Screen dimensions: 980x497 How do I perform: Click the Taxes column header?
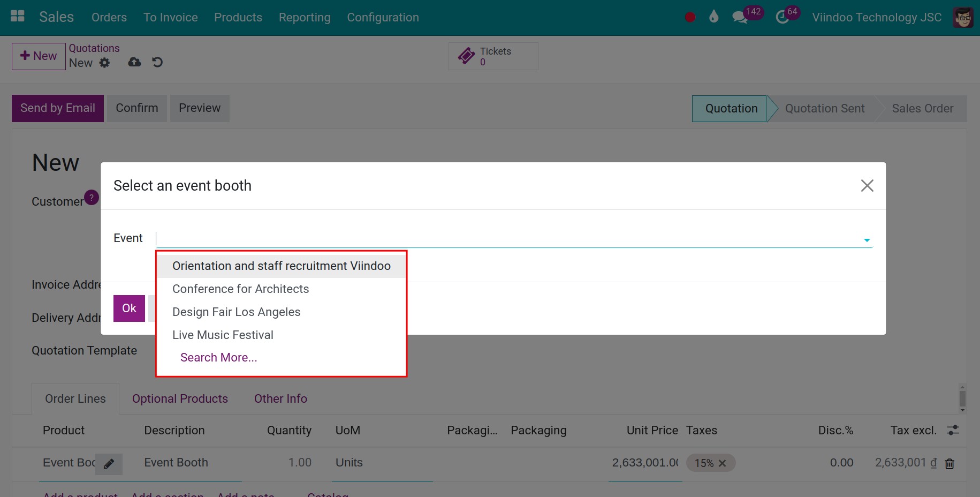702,431
